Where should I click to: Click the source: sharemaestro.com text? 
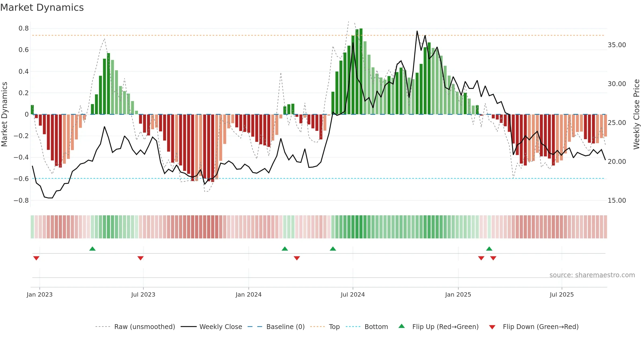coord(592,275)
